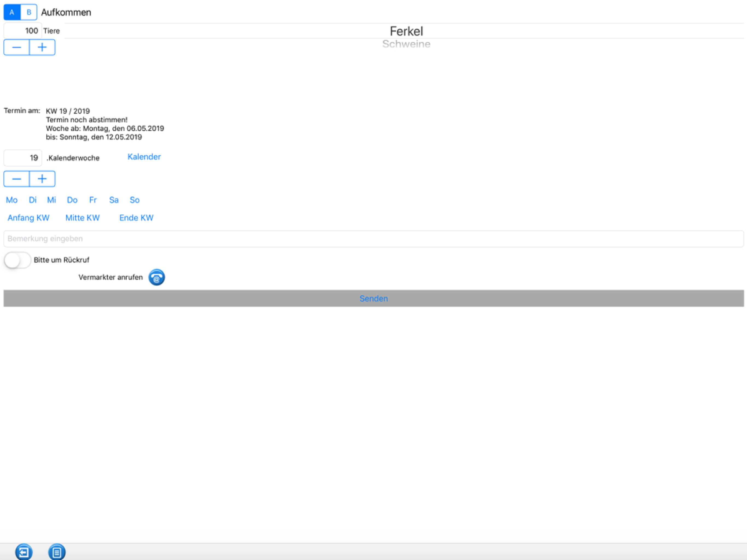
Task: Select weekday So
Action: coord(135,200)
